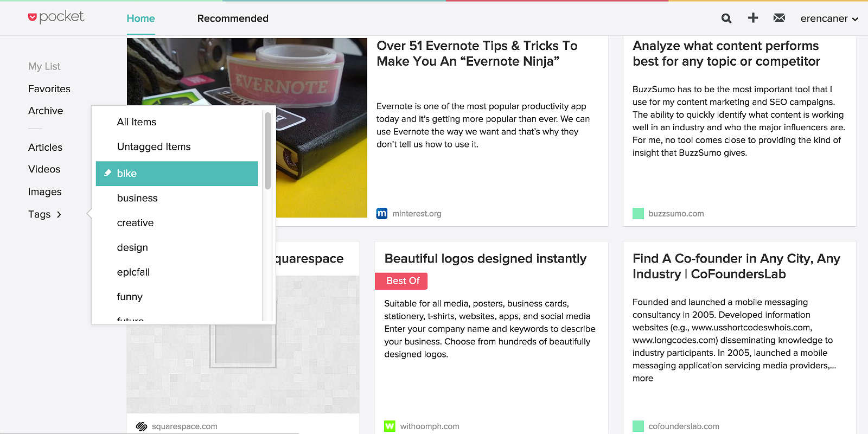Screen dimensions: 868x434
Task: Choose Untagged Items in tag list
Action: coord(154,146)
